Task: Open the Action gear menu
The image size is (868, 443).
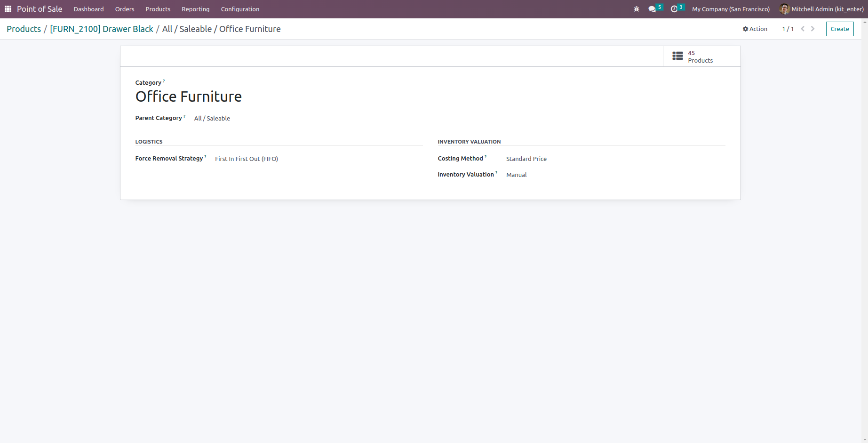Action: [x=755, y=29]
